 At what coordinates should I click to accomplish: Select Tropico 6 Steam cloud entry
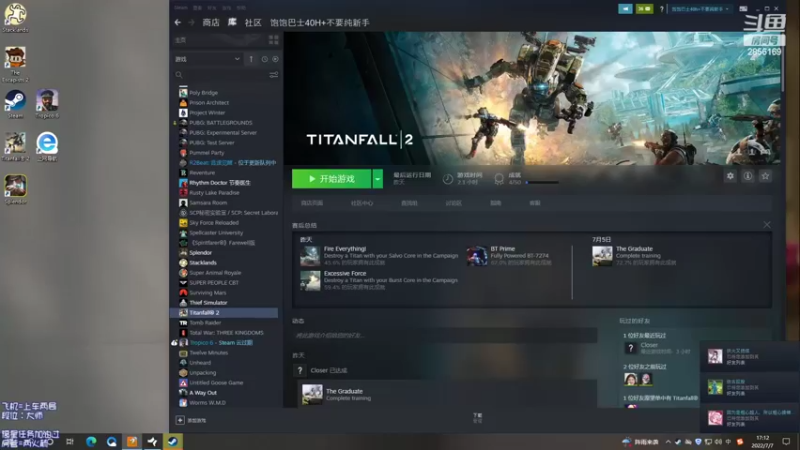point(220,342)
